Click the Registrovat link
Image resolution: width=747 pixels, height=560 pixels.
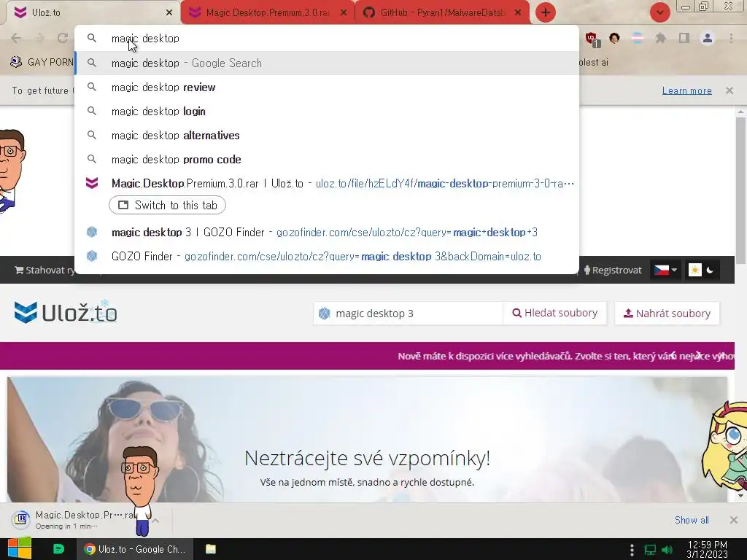[x=613, y=270]
